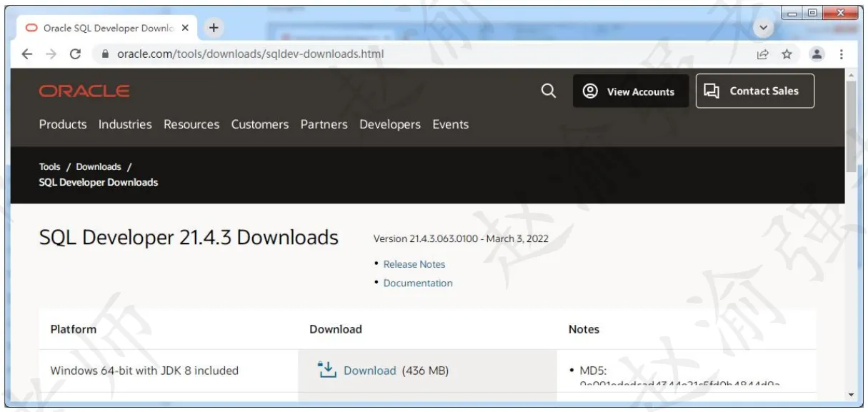This screenshot has height=412, width=868.
Task: Open the Events menu
Action: [451, 124]
